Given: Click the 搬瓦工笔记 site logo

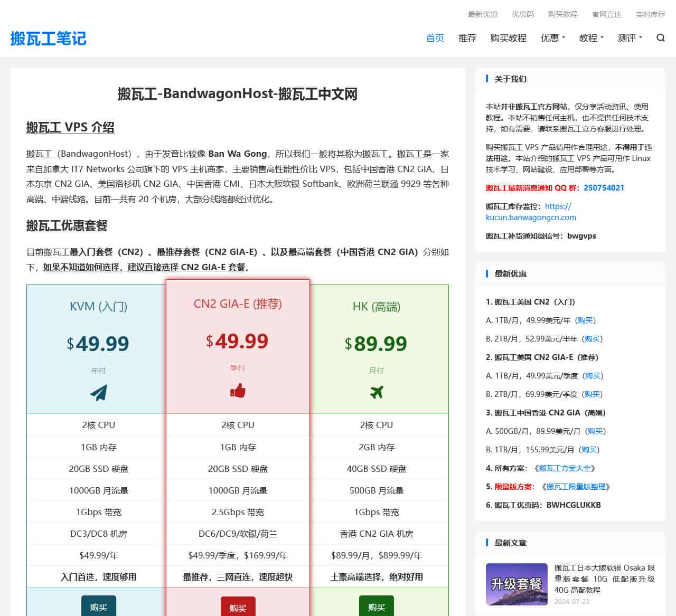Looking at the screenshot, I should click(x=48, y=39).
